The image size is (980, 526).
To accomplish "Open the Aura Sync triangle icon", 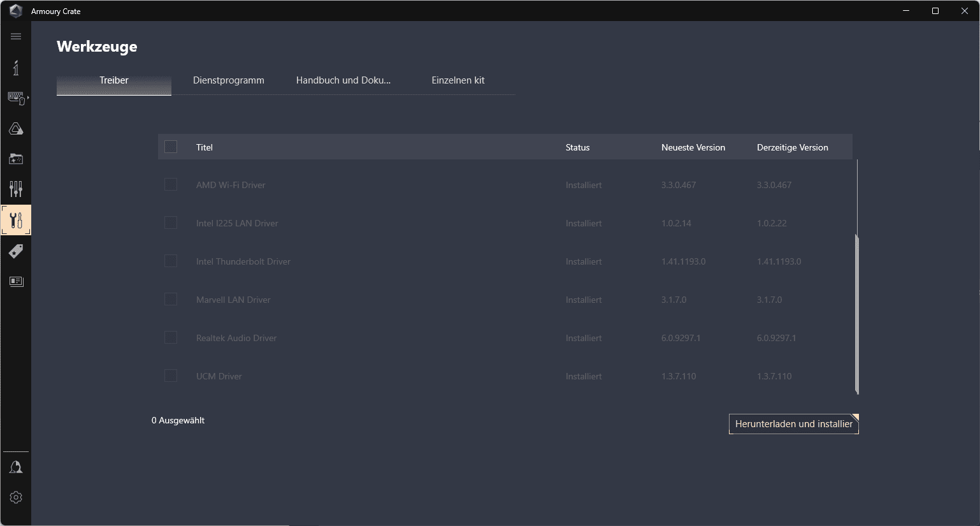I will pyautogui.click(x=16, y=129).
